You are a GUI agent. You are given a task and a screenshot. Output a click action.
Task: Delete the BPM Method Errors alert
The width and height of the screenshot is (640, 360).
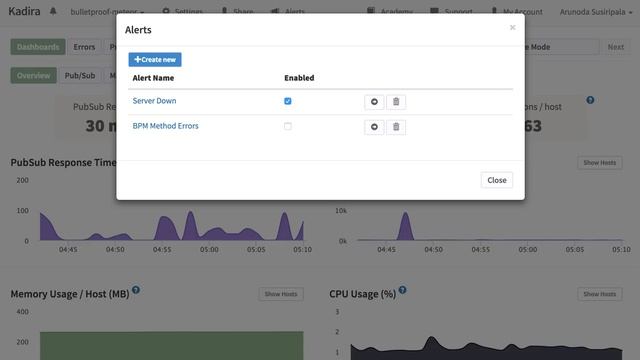click(396, 127)
